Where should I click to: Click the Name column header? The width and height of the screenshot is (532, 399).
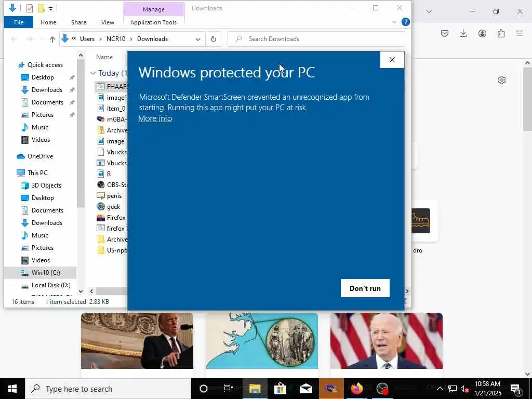coord(104,57)
